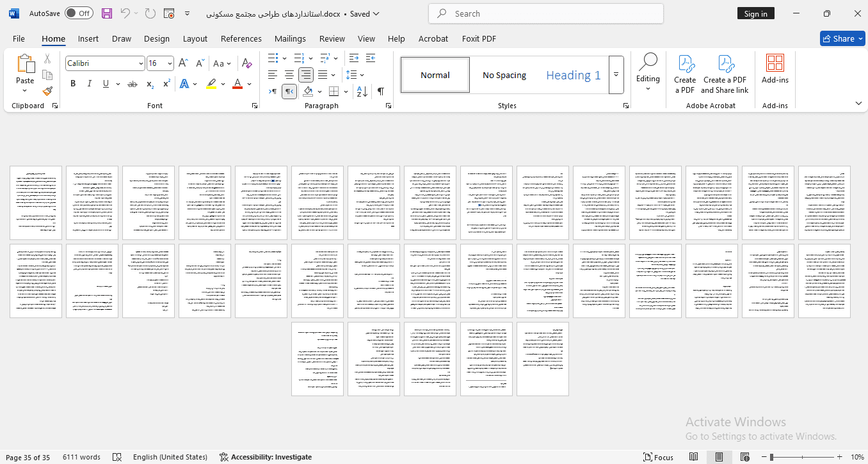
Task: Expand the Styles gallery more arrow
Action: coord(616,75)
